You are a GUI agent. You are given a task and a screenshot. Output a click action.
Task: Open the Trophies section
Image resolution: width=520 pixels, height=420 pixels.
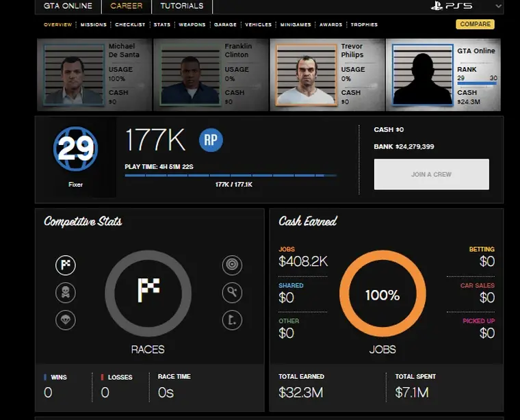[363, 25]
